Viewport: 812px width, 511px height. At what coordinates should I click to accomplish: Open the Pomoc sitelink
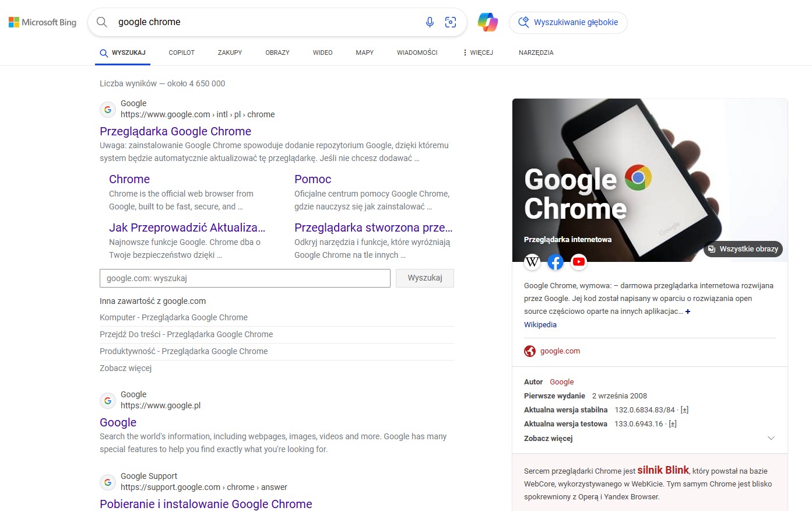tap(313, 179)
